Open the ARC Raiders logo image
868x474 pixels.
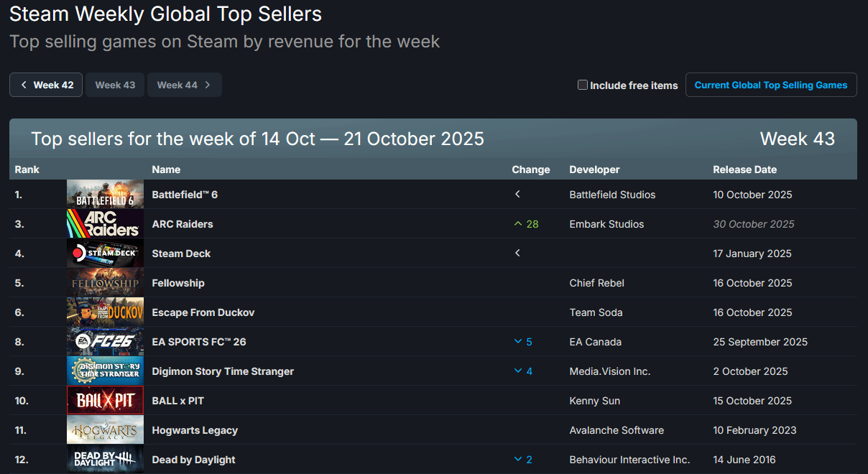[105, 224]
